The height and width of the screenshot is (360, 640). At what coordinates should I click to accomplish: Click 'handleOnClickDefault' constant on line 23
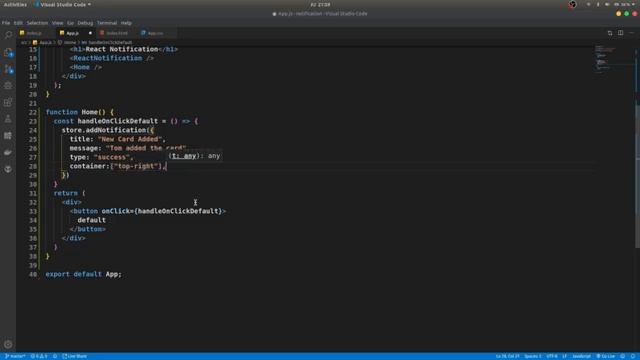(x=118, y=121)
